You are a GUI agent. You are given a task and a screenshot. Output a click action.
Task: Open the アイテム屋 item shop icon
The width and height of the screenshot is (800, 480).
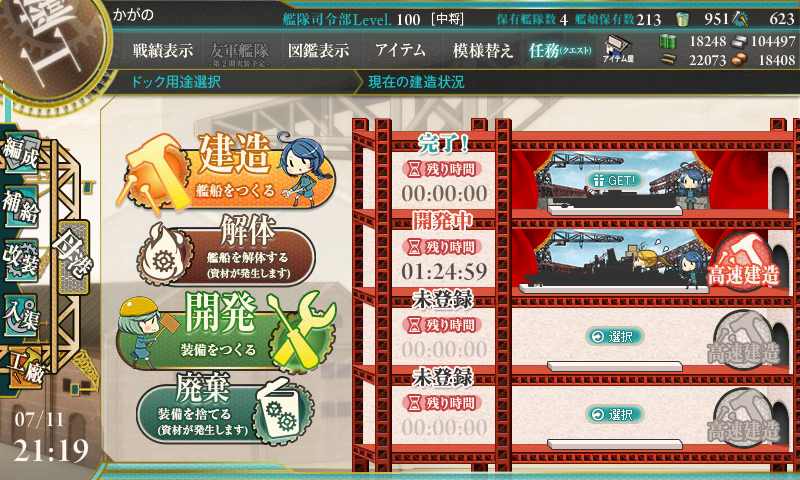point(618,50)
